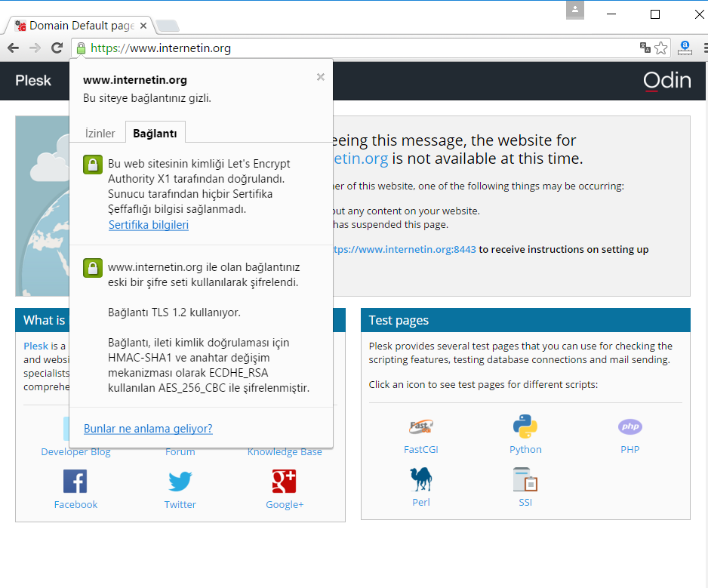Open the Sertifika bilgileri link
Image resolution: width=708 pixels, height=588 pixels.
click(149, 225)
